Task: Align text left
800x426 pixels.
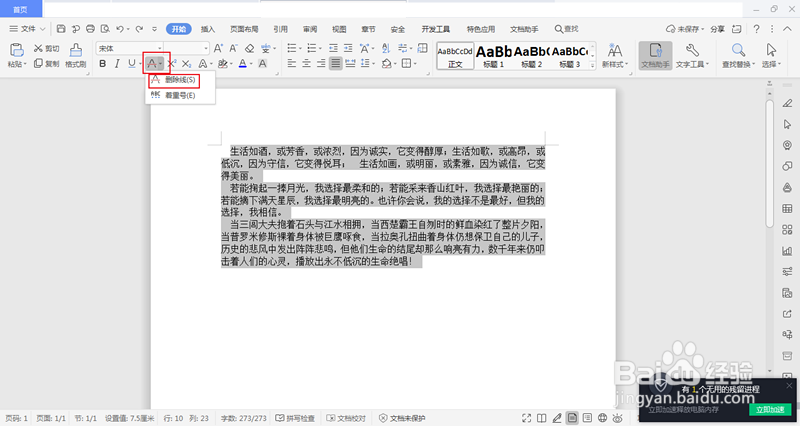Action: point(292,64)
